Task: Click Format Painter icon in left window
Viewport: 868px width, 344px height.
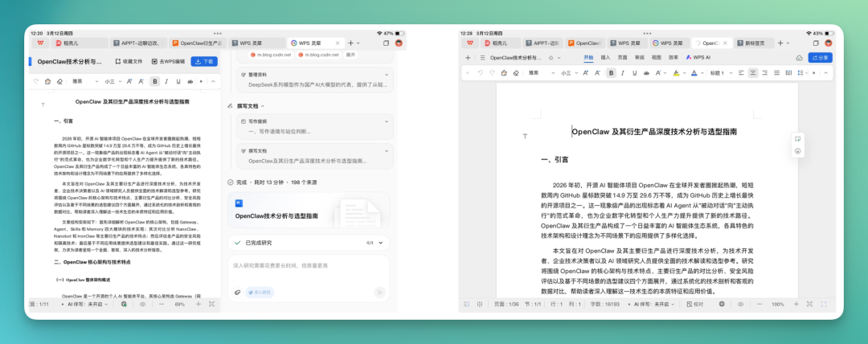Action: [48, 81]
